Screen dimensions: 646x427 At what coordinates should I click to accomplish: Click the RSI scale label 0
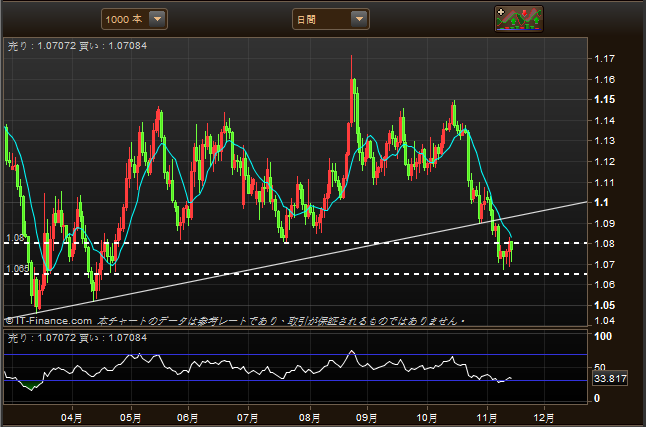[x=597, y=399]
